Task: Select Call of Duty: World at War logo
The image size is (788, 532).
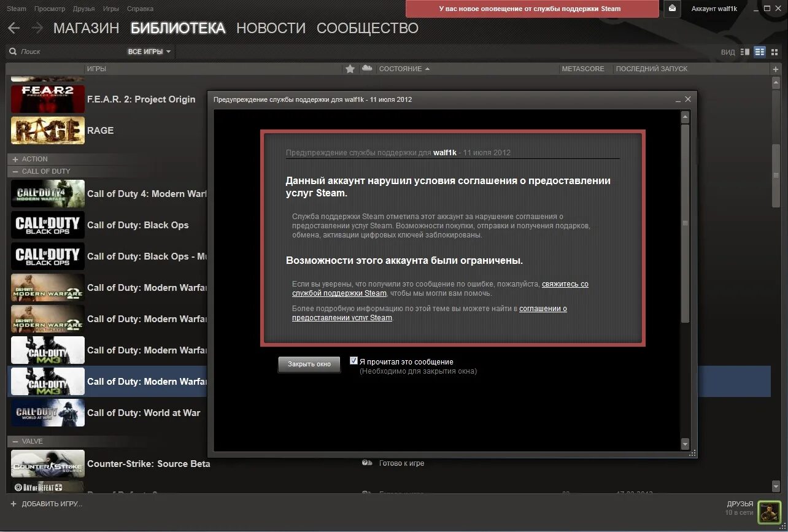Action: 48,413
